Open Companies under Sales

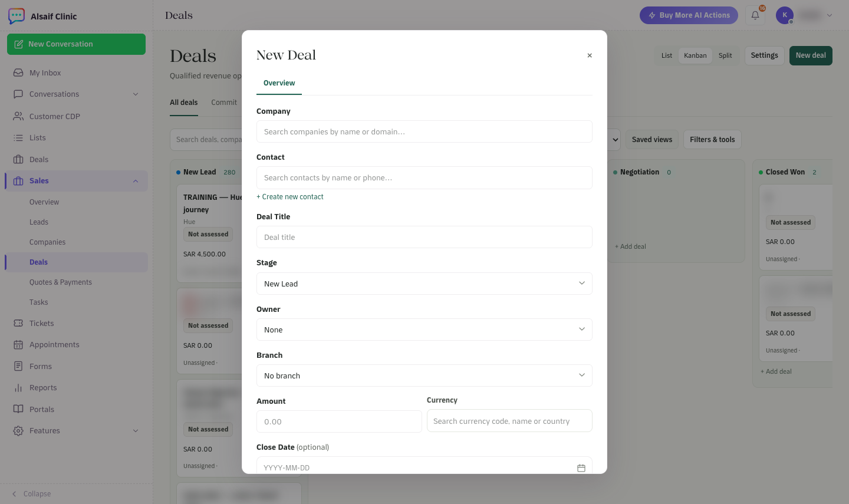[x=47, y=242]
